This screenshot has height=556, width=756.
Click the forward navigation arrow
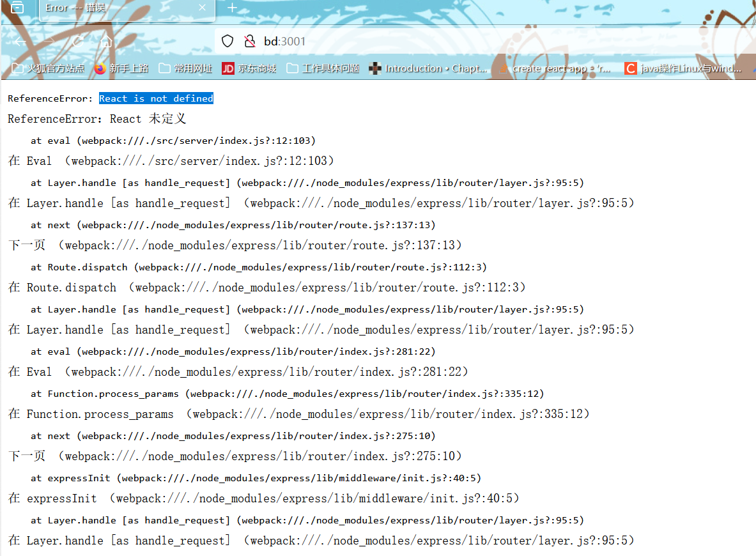pyautogui.click(x=50, y=42)
